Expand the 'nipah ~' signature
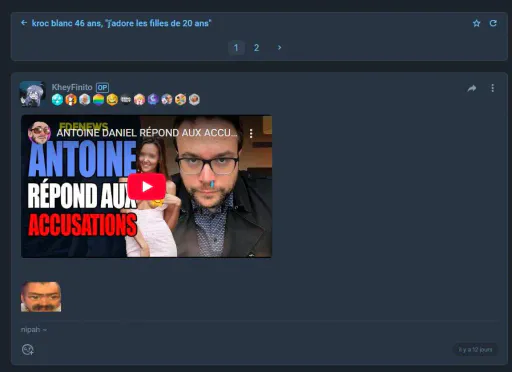The height and width of the screenshot is (372, 512). pyautogui.click(x=34, y=330)
